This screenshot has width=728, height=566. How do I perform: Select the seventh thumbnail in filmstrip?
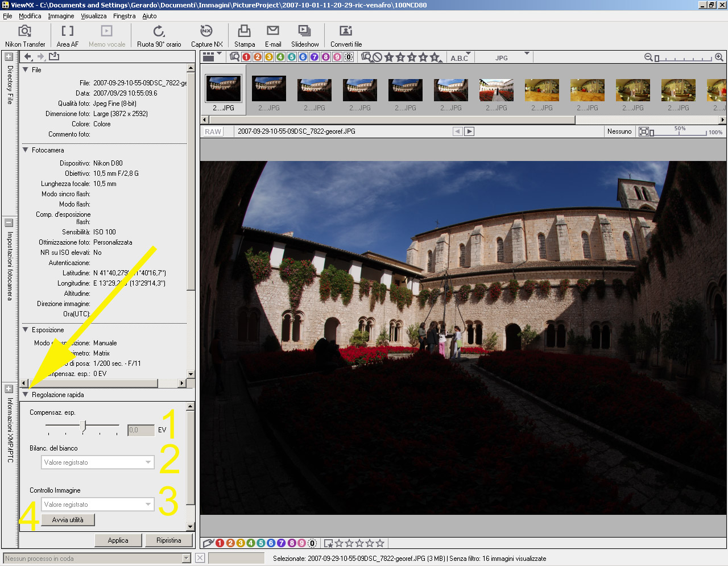click(496, 90)
